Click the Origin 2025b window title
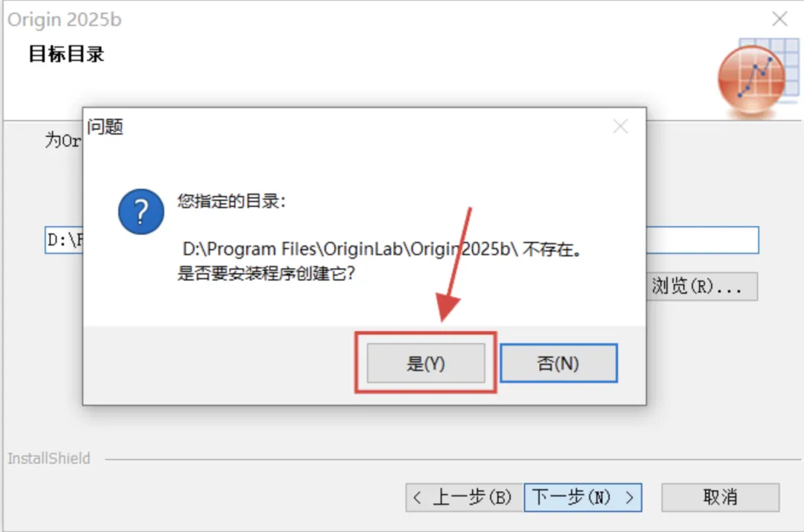The image size is (804, 532). pos(65,19)
